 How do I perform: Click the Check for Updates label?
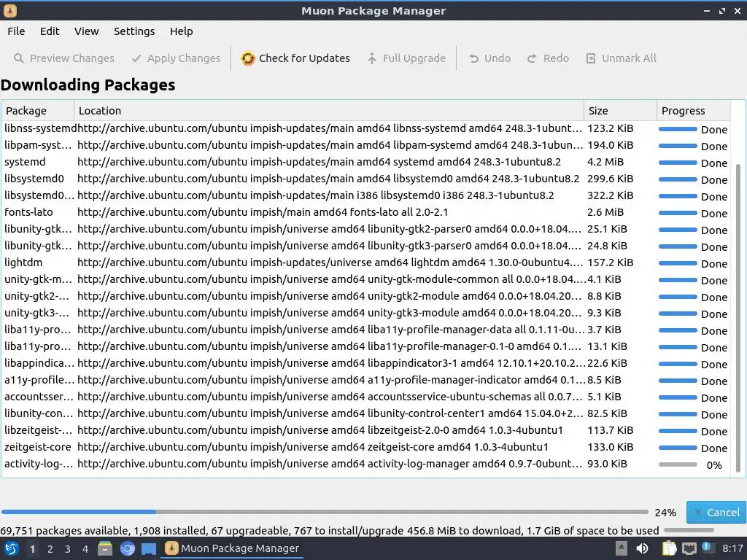304,58
